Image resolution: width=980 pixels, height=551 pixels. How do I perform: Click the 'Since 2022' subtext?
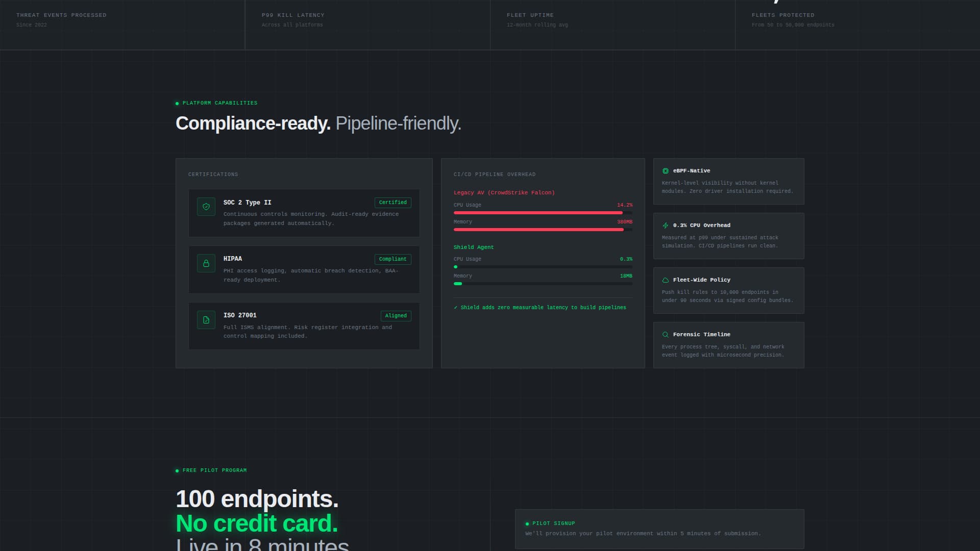point(32,25)
